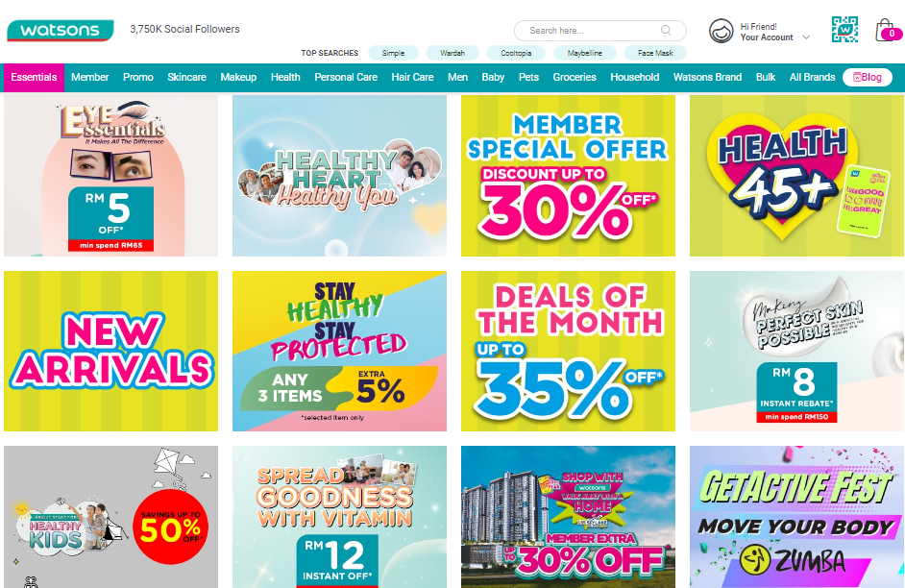
Task: Open the Hair Care menu
Action: 412,77
